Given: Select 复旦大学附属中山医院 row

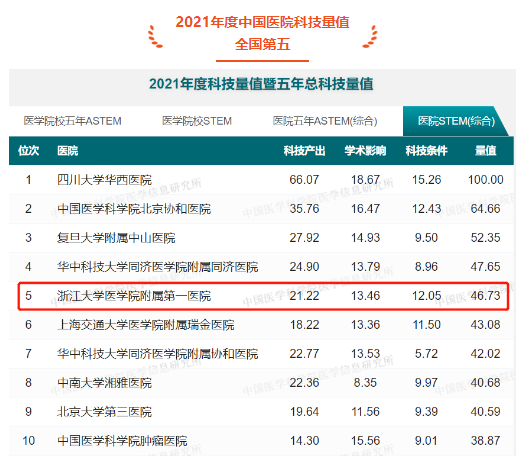Looking at the screenshot, I should coord(261,238).
